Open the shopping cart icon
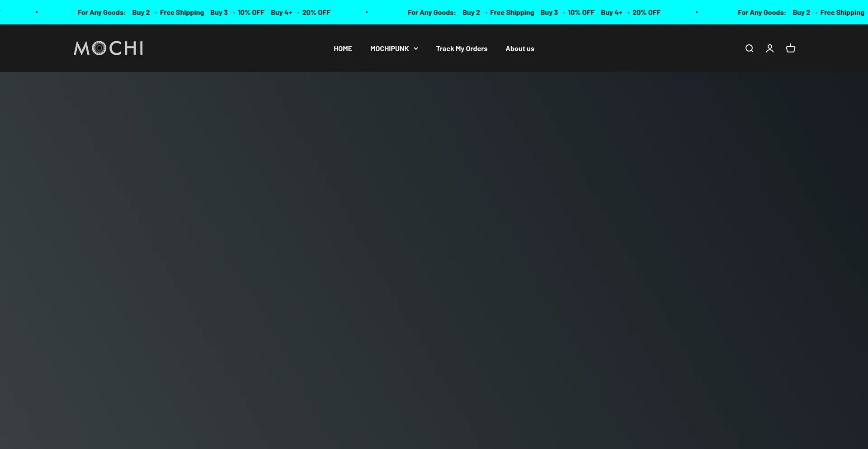This screenshot has width=868, height=449. point(791,48)
